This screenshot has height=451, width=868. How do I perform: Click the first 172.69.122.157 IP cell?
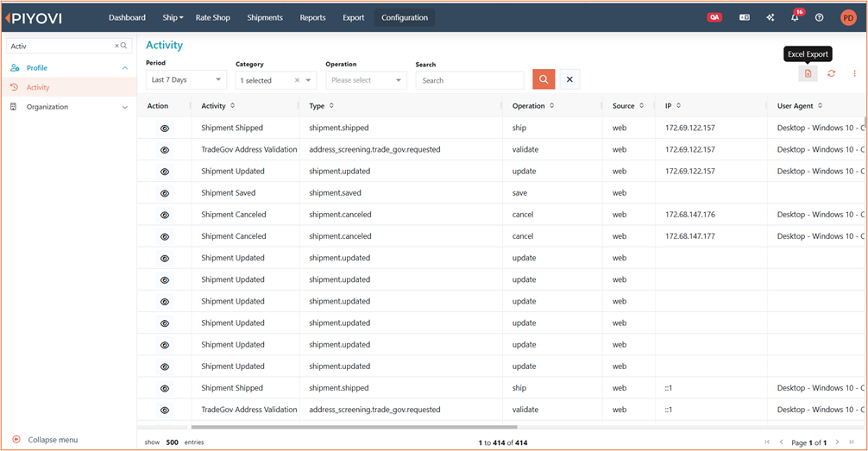pos(689,128)
